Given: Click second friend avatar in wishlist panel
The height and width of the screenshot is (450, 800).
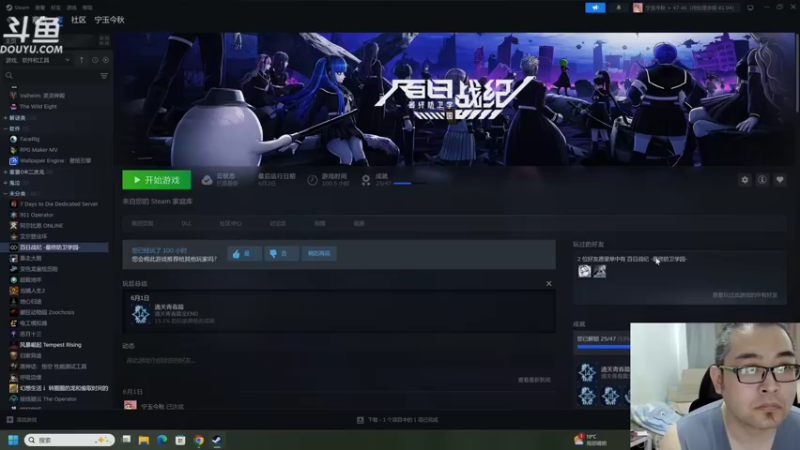Looking at the screenshot, I should click(x=600, y=271).
